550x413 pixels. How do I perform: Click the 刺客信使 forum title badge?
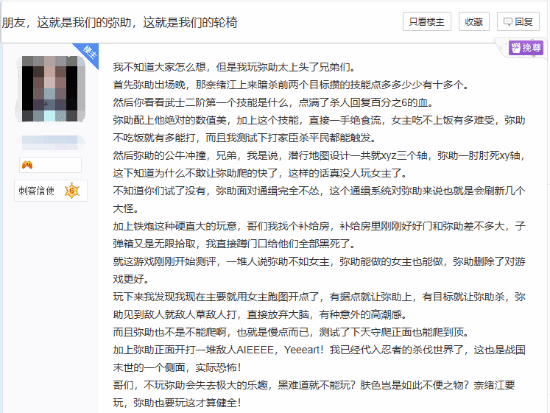[x=51, y=191]
